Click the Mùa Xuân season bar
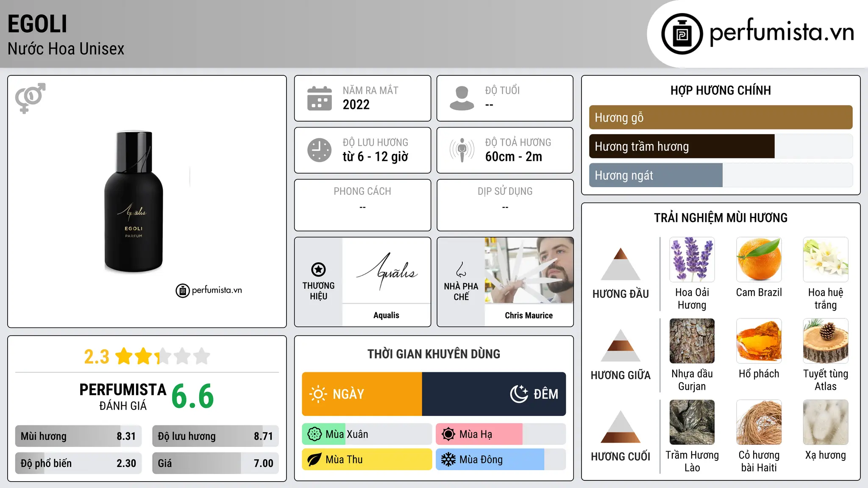The width and height of the screenshot is (868, 488). [x=367, y=434]
